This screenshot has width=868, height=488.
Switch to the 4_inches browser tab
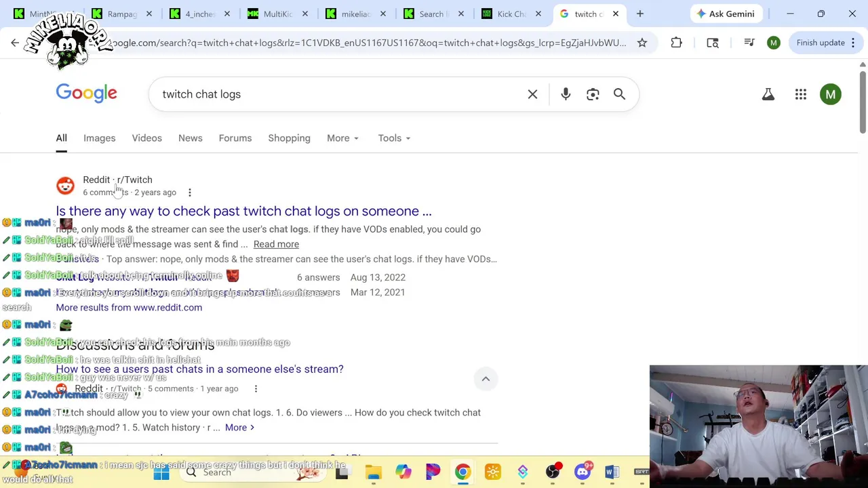click(199, 14)
